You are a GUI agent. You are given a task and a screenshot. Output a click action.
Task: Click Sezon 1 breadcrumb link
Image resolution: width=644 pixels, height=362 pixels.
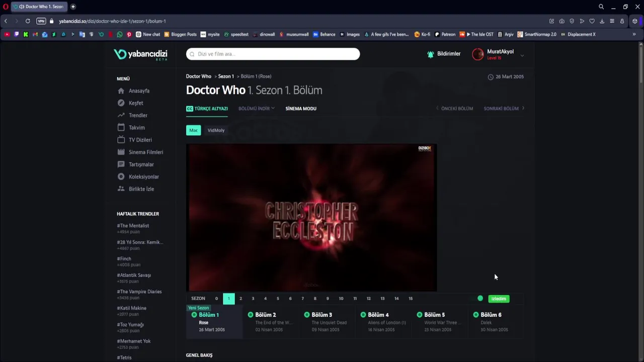tap(226, 76)
